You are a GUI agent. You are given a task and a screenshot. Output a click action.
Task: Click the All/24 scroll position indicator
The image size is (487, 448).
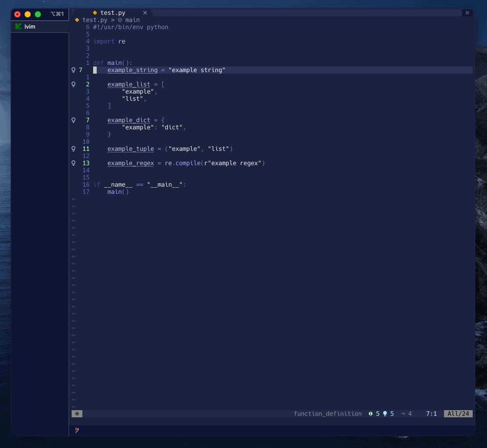[458, 414]
